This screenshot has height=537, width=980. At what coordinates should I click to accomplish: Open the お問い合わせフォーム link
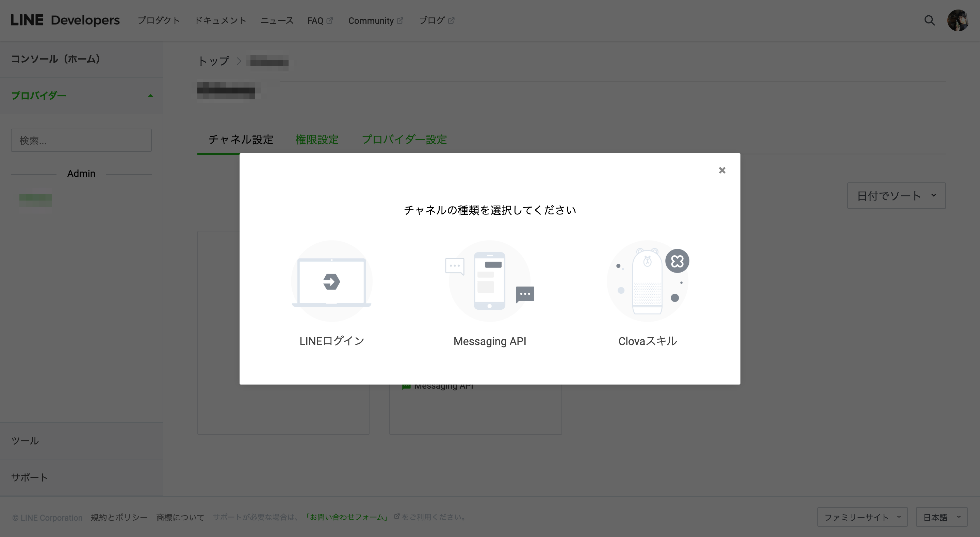[x=347, y=517]
